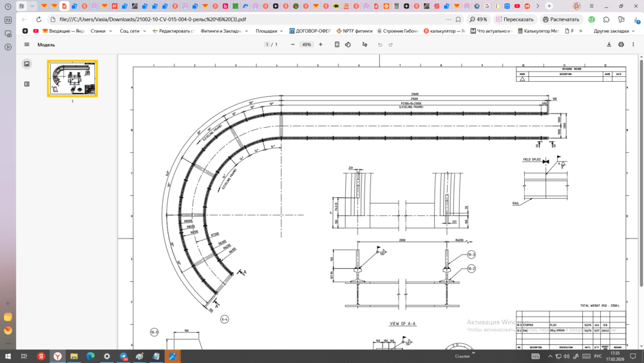This screenshot has width=644, height=363.
Task: Expand the Другие закладки bookmarks folder
Action: [x=614, y=31]
